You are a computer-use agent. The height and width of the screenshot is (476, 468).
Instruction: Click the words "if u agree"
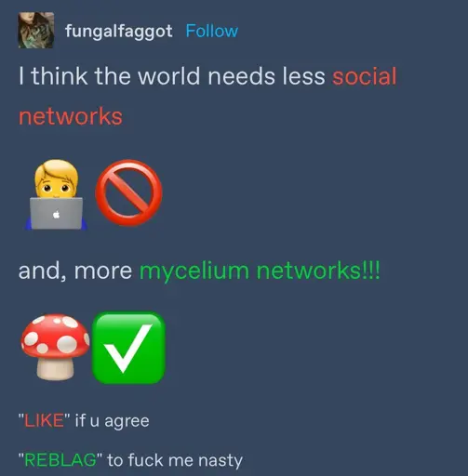tap(113, 421)
